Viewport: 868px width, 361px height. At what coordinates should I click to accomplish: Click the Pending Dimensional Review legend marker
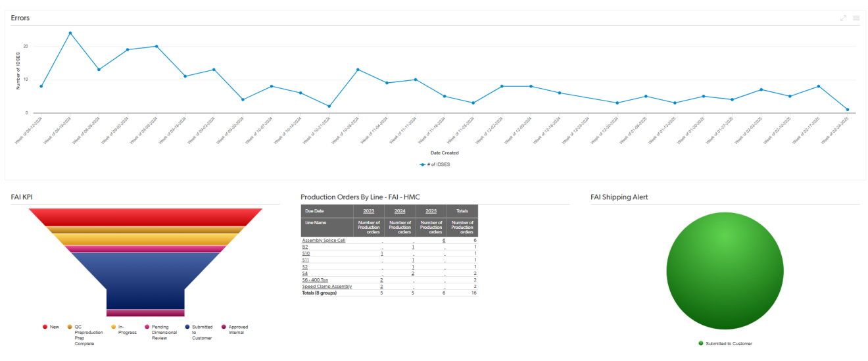[x=147, y=327]
